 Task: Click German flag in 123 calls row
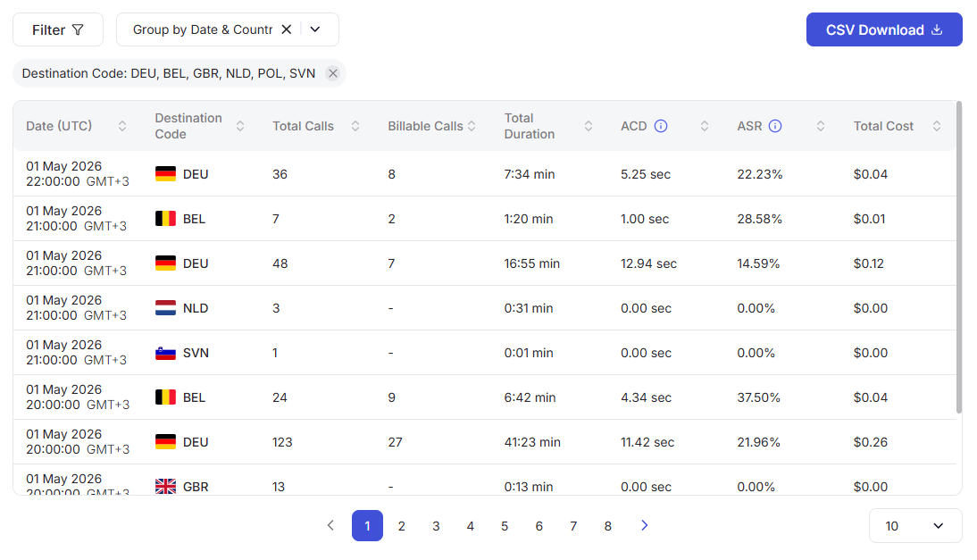pos(165,441)
